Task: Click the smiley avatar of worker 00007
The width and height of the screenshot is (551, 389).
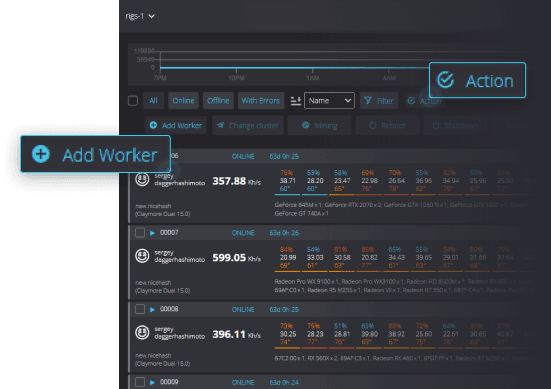Action: coord(142,256)
